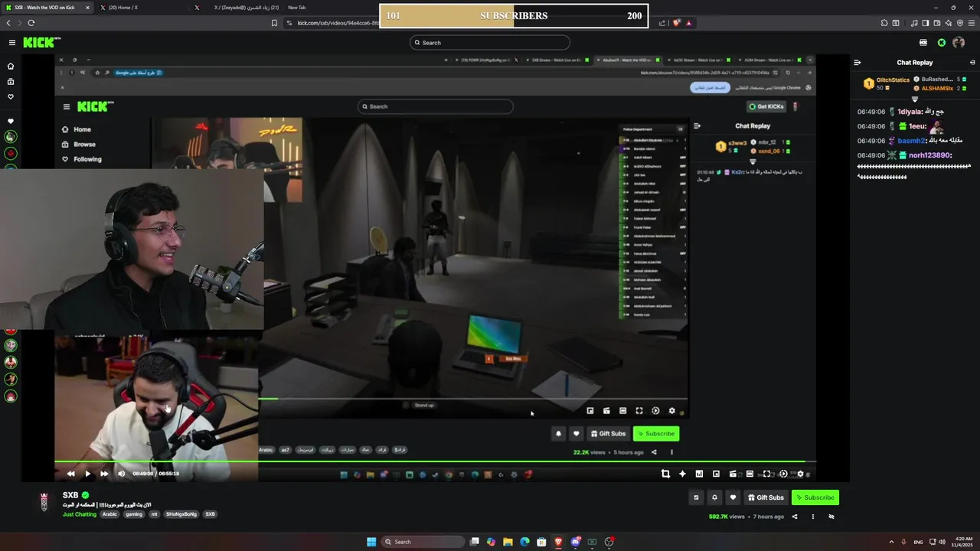Open Brave Rewards triangle icon
Viewport: 980px width, 551px height.
pyautogui.click(x=688, y=23)
